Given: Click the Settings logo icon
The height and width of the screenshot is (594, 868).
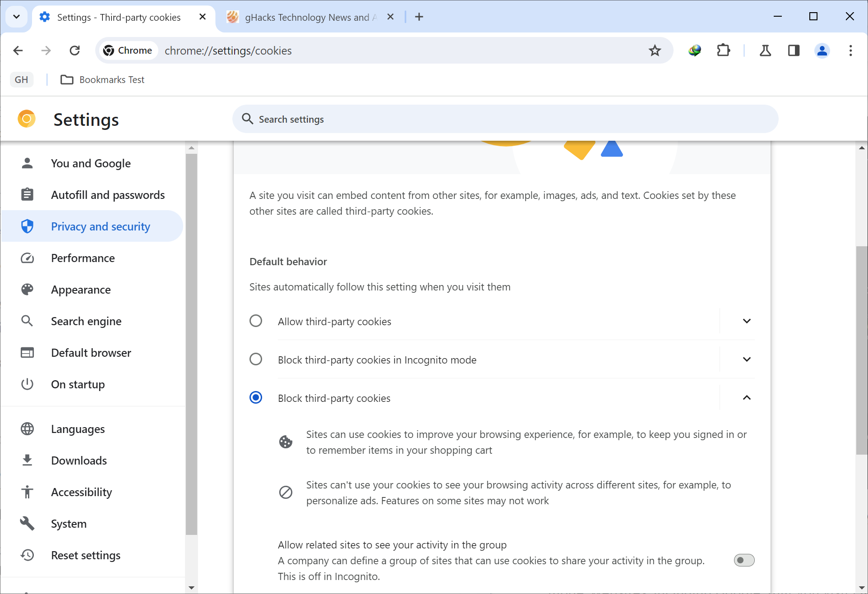Looking at the screenshot, I should pos(27,119).
